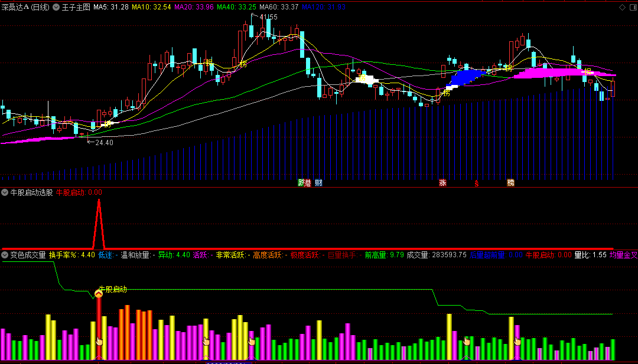The width and height of the screenshot is (638, 364).
Task: Click the 巨量换手 label
Action: [345, 255]
